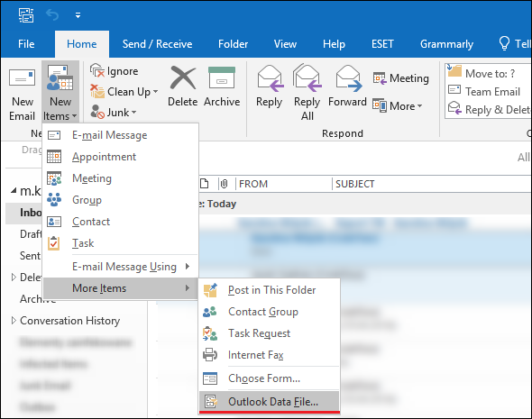Select Post in This Folder
This screenshot has width=532, height=419.
pos(270,290)
